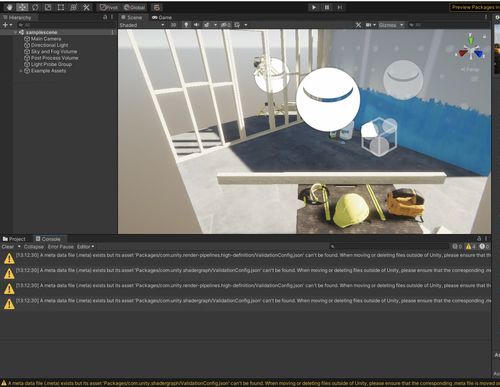
Task: Select Directional Light in the Hierarchy
Action: point(49,45)
